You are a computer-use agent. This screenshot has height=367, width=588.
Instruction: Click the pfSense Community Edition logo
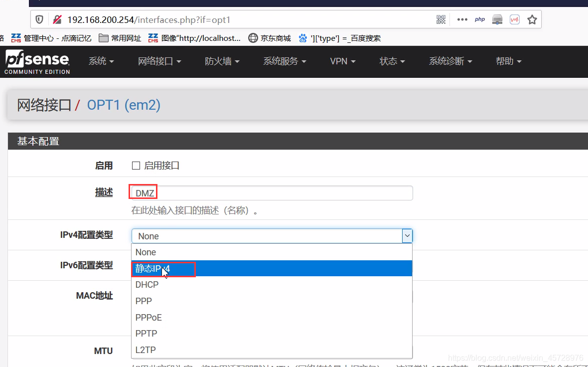click(x=37, y=62)
